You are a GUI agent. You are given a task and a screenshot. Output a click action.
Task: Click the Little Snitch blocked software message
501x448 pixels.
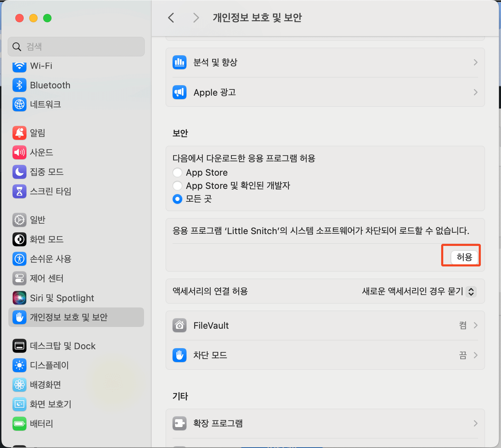[x=321, y=231]
